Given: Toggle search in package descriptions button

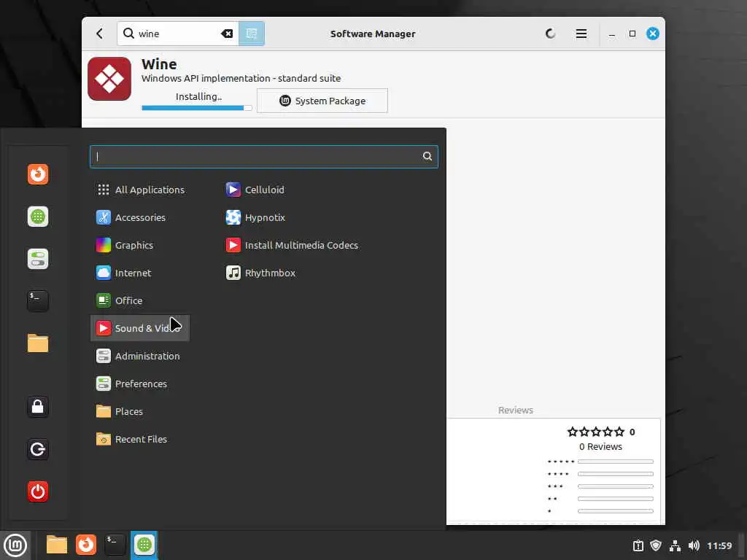Looking at the screenshot, I should [x=252, y=34].
